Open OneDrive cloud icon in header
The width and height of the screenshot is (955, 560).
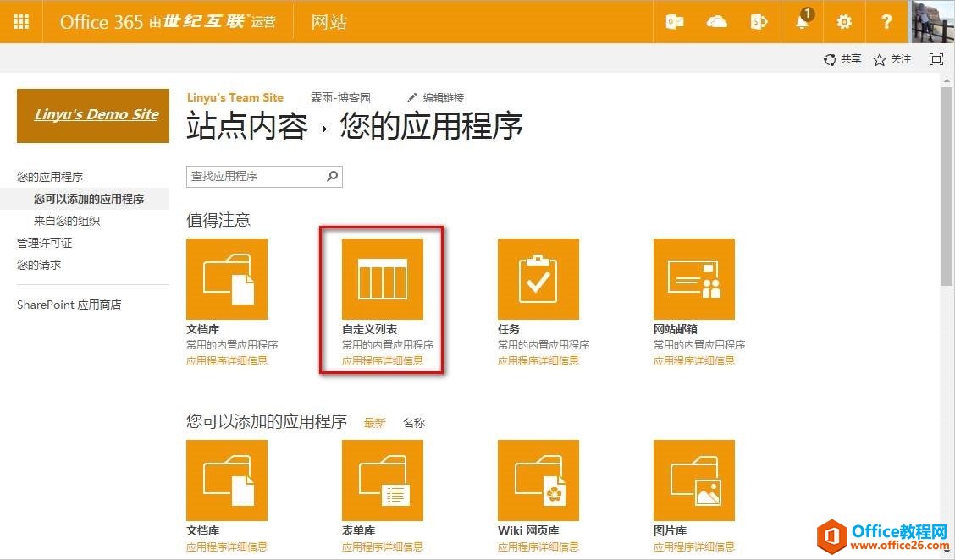click(x=717, y=22)
